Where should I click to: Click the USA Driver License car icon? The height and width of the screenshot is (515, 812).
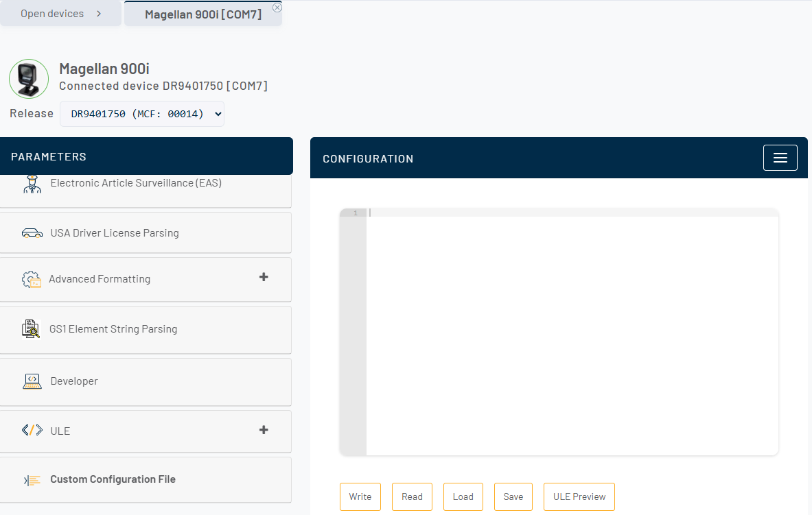click(x=32, y=233)
